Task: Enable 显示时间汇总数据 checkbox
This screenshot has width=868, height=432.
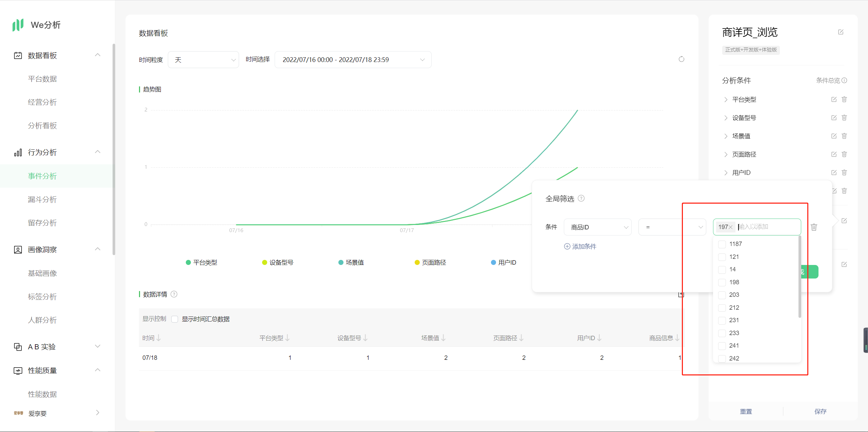Action: (x=175, y=319)
